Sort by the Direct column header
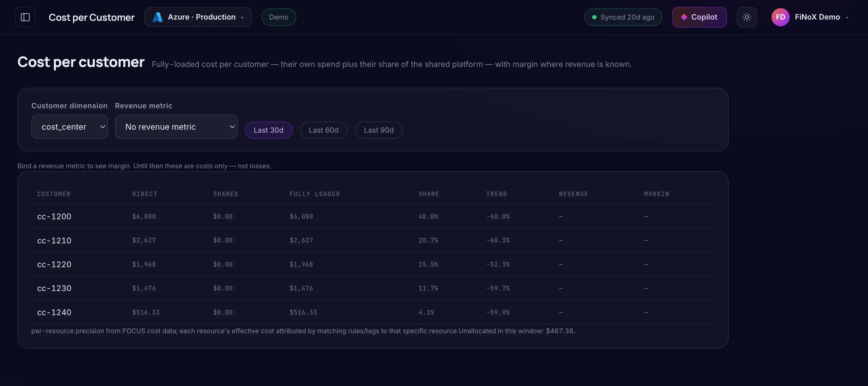868x386 pixels. 145,194
